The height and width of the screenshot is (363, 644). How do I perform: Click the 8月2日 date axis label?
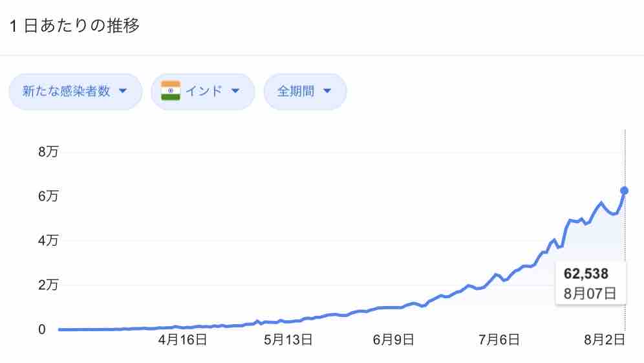(605, 340)
